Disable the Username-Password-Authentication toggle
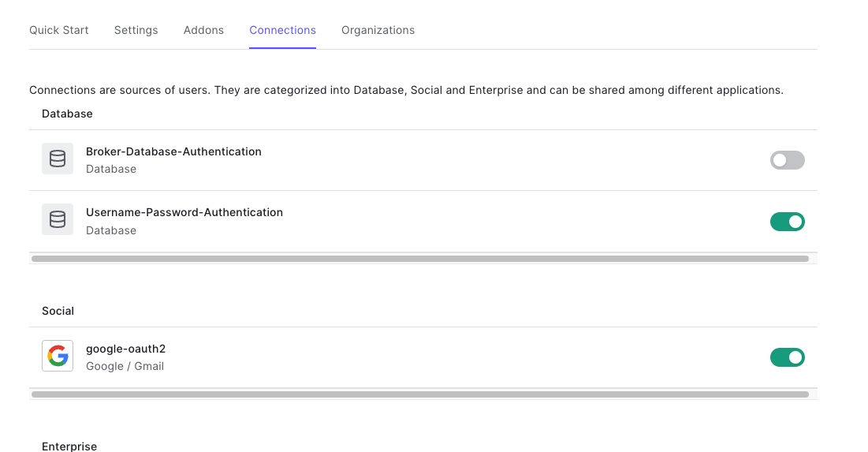Screen dimensions: 868x452 pyautogui.click(x=787, y=222)
